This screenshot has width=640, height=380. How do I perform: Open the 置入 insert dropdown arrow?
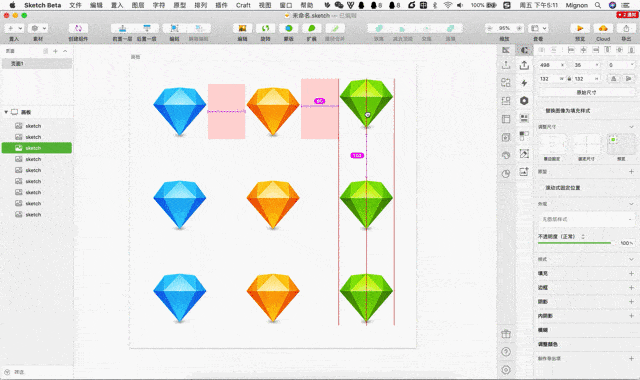coord(20,28)
